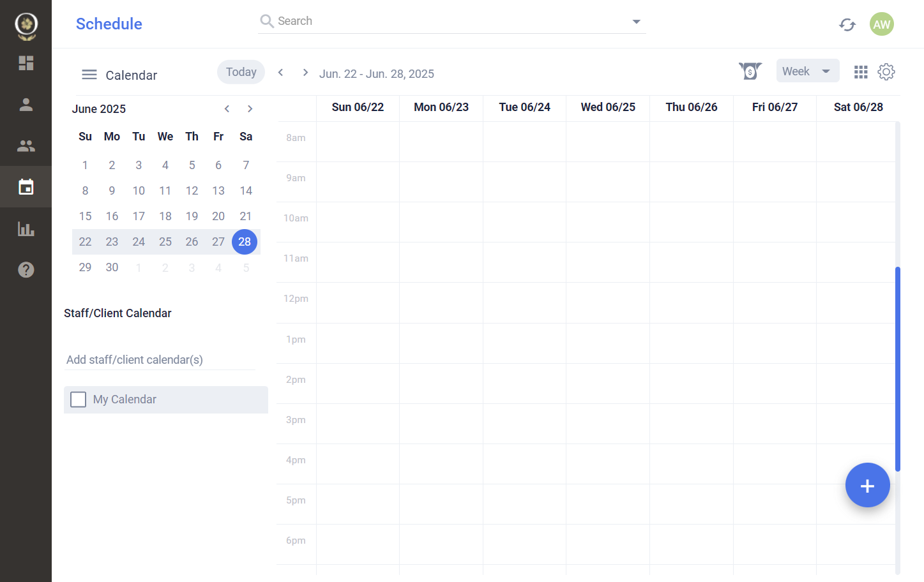Click the date range Jun. 22 - Jun. 28, 2025
The image size is (924, 582).
pyautogui.click(x=377, y=74)
